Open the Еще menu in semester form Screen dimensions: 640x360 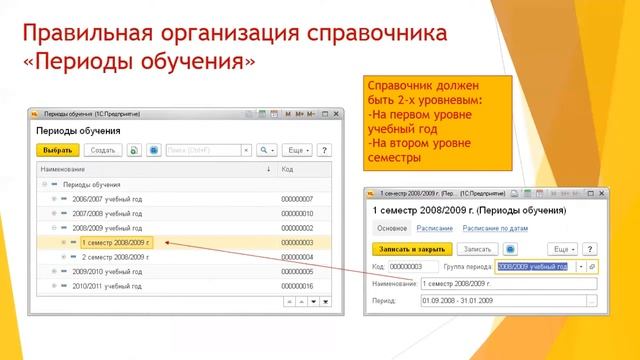pyautogui.click(x=563, y=249)
